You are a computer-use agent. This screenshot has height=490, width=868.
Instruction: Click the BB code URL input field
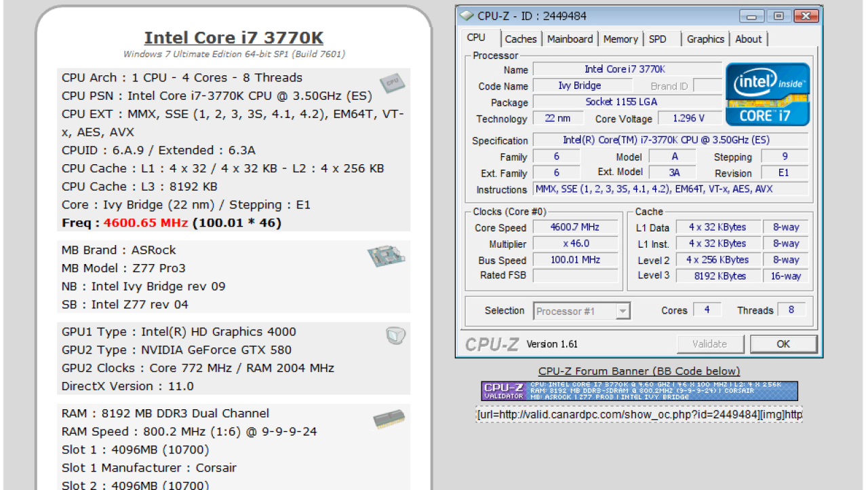tap(639, 414)
